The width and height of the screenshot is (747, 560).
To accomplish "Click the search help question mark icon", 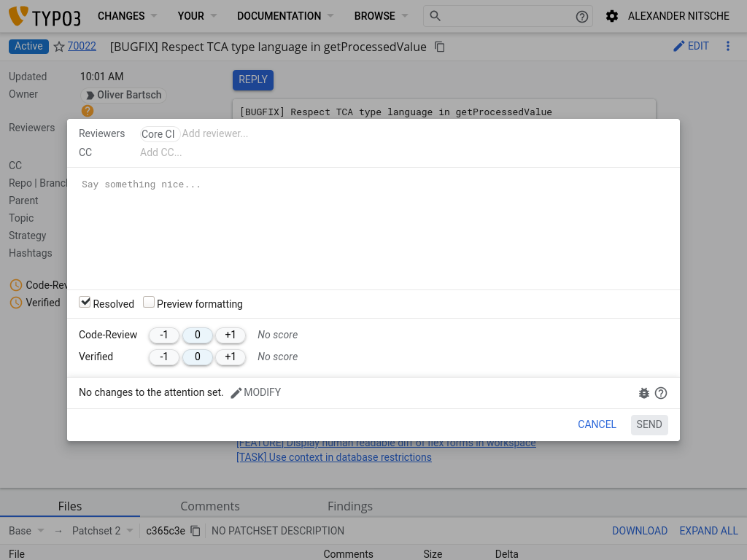I will click(582, 17).
